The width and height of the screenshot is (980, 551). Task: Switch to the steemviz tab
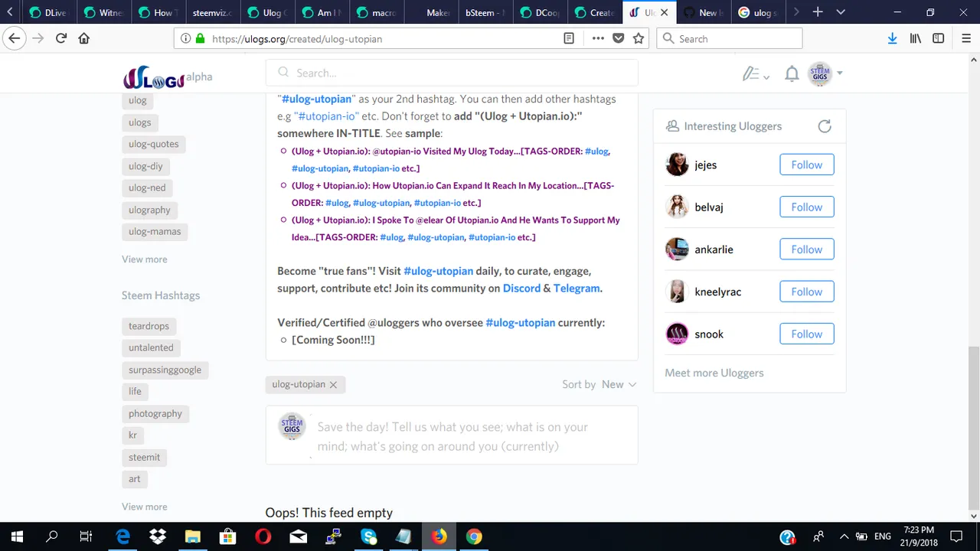tap(212, 12)
